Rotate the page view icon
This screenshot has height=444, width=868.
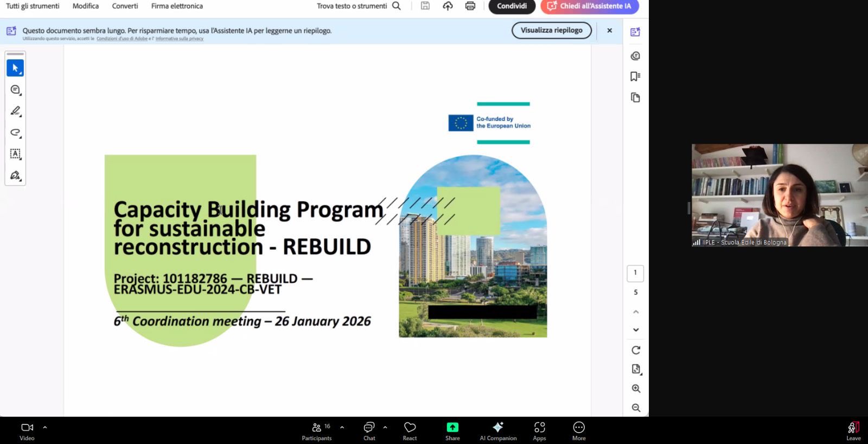636,350
